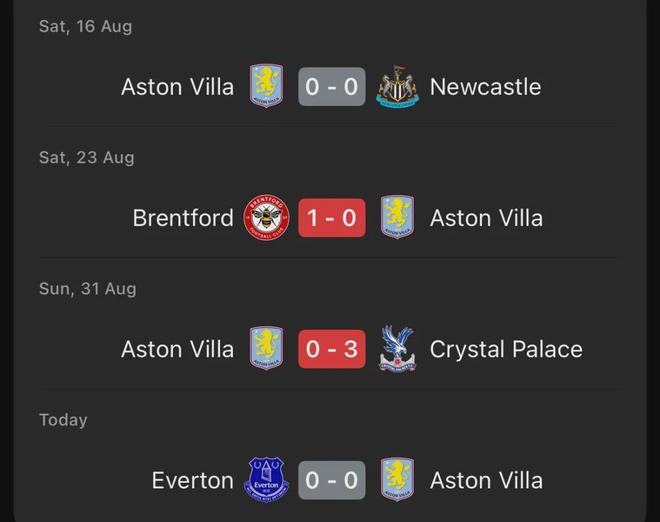The image size is (660, 522).
Task: Click Aston Villa crest in Brentford match
Action: tap(397, 218)
